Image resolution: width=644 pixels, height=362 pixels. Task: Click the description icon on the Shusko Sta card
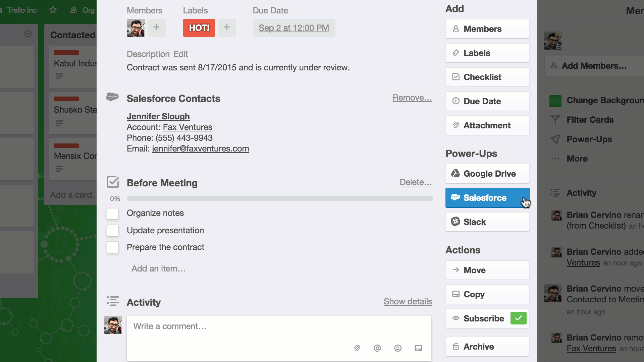click(x=59, y=123)
